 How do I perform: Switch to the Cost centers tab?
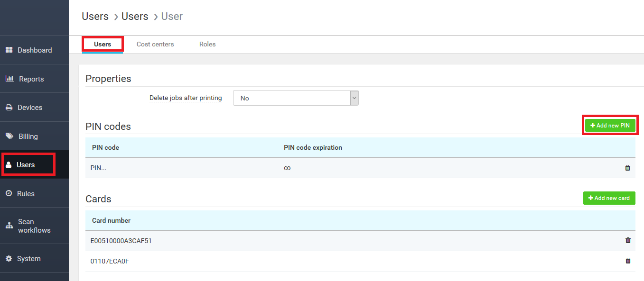[155, 44]
